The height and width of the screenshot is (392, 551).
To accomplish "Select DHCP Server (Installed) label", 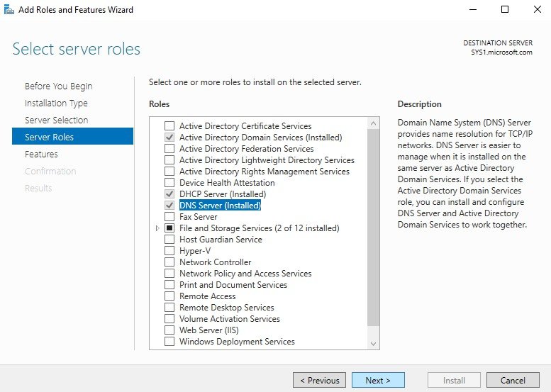I will coord(223,194).
